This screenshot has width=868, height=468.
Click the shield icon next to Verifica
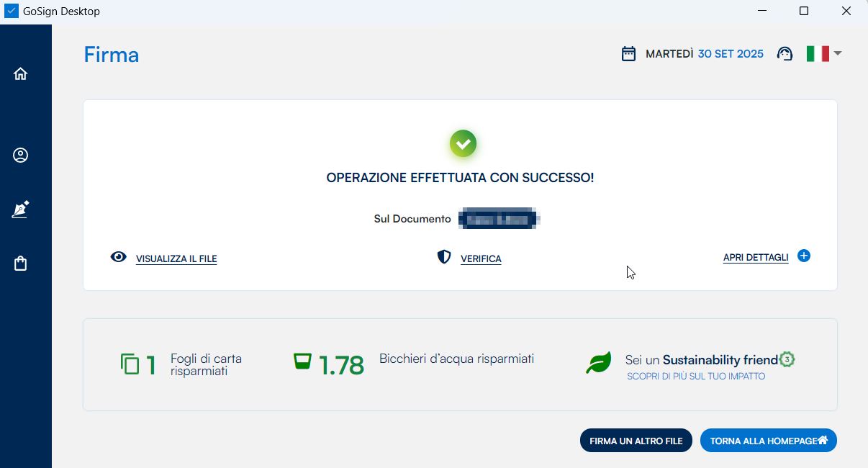(444, 257)
